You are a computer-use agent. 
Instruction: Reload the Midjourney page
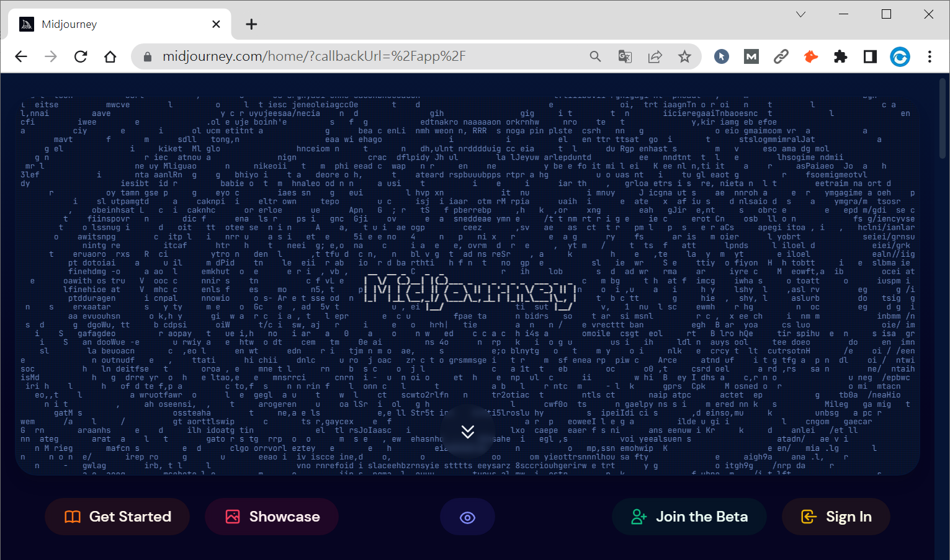click(81, 57)
